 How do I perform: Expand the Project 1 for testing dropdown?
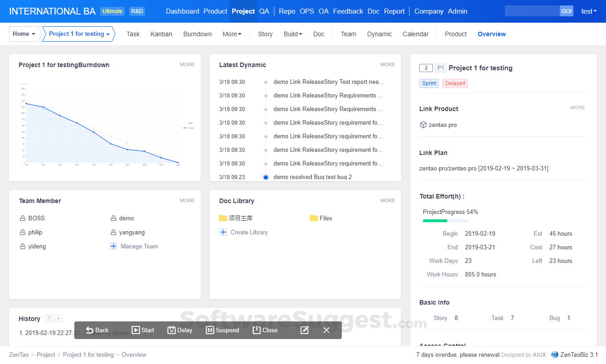pyautogui.click(x=79, y=34)
